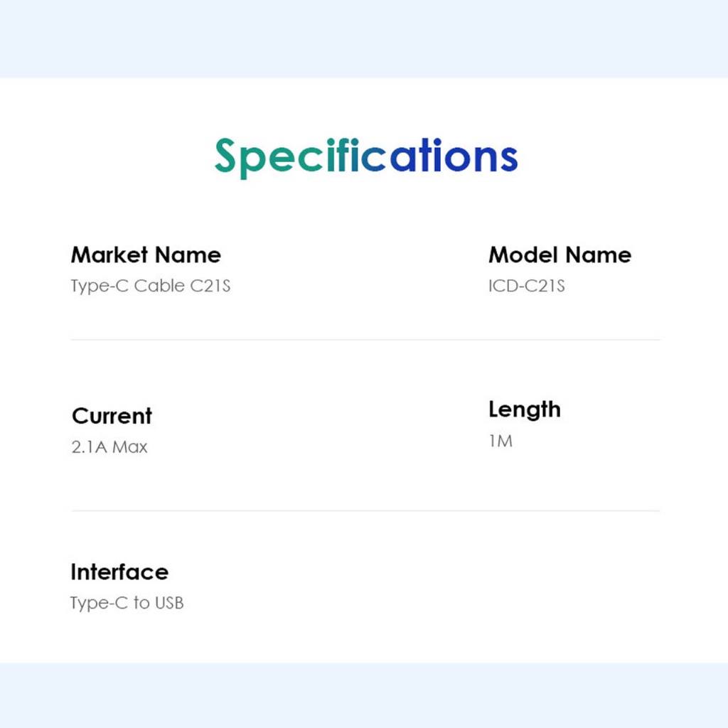
Task: Select the Market Name label
Action: pos(146,255)
